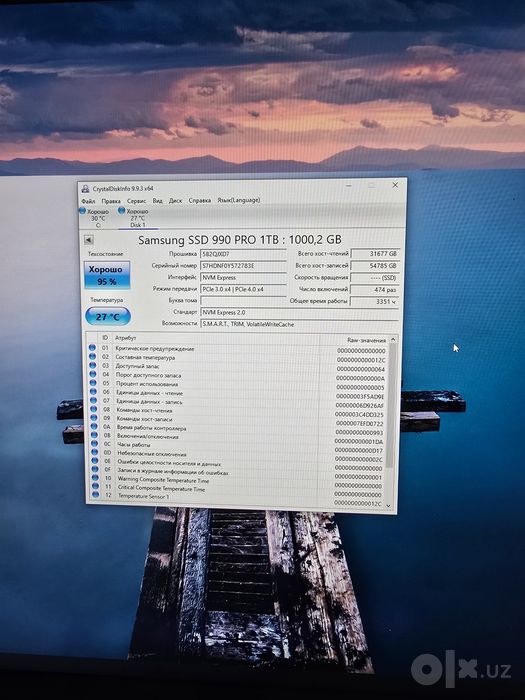The image size is (525, 700).
Task: Click status icon for 12 Temperature Sensor 1
Action: (96, 495)
